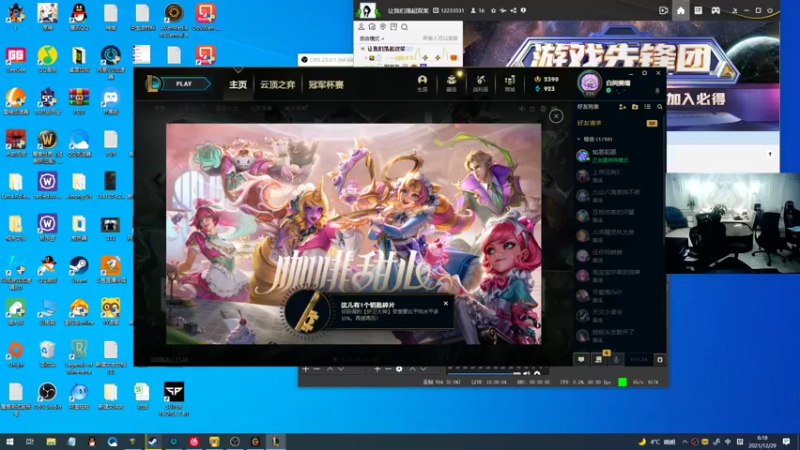Search friends with the magnifier icon
800x450 pixels.
660,107
